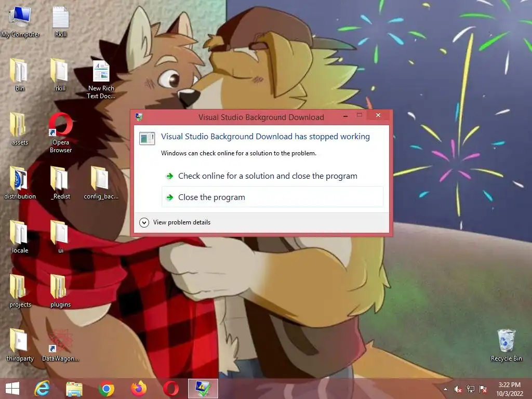Check online for a solution and close
Image resolution: width=532 pixels, height=399 pixels.
272,176
